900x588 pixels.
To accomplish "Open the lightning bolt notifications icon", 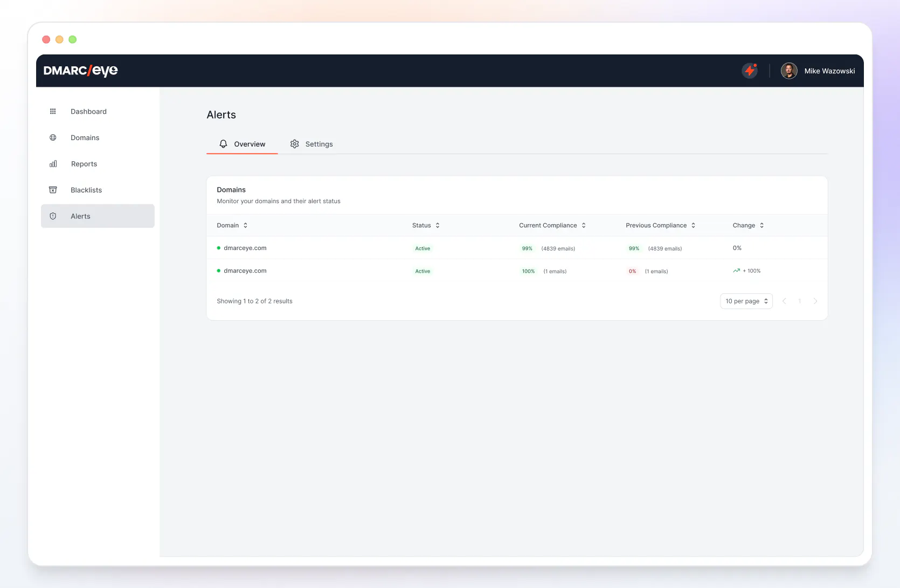I will click(750, 71).
